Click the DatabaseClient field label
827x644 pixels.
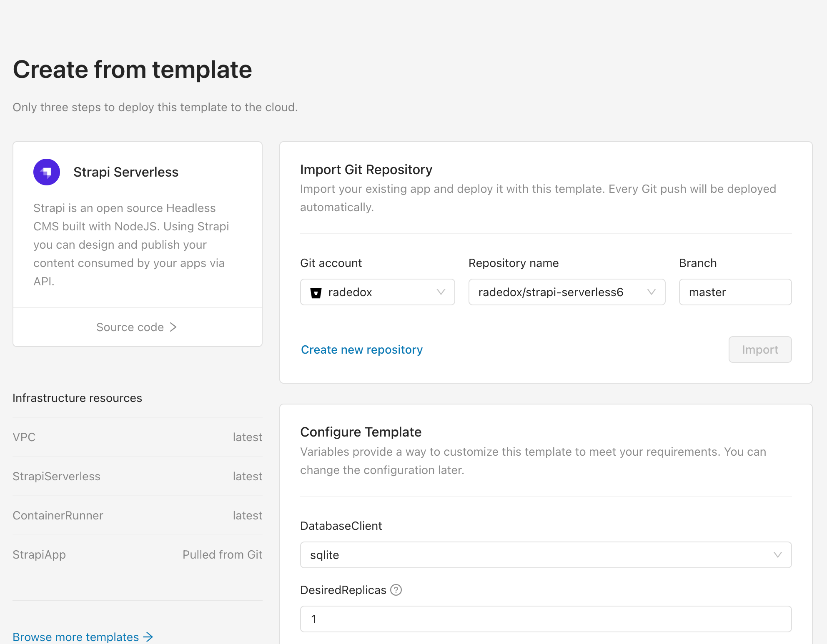[341, 526]
